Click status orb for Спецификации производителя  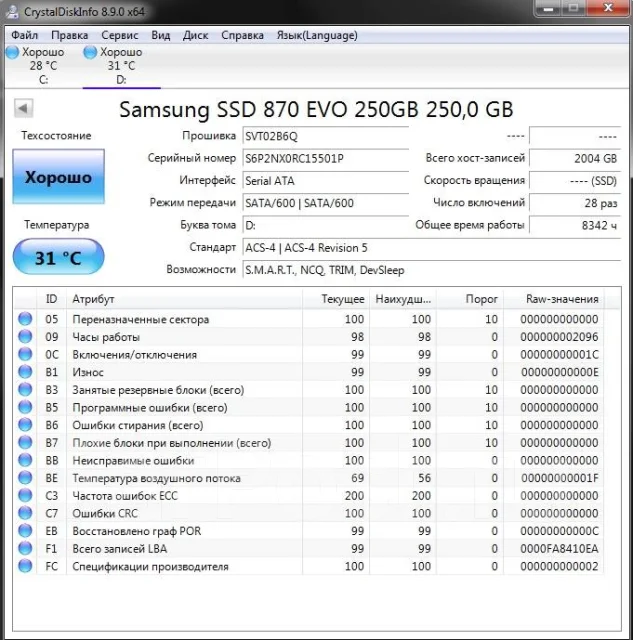(25, 566)
